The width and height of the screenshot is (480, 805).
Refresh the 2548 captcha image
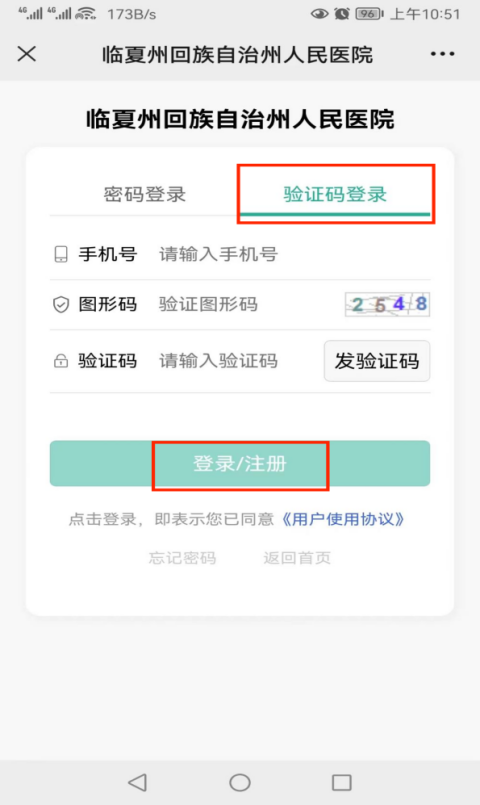[x=388, y=304]
